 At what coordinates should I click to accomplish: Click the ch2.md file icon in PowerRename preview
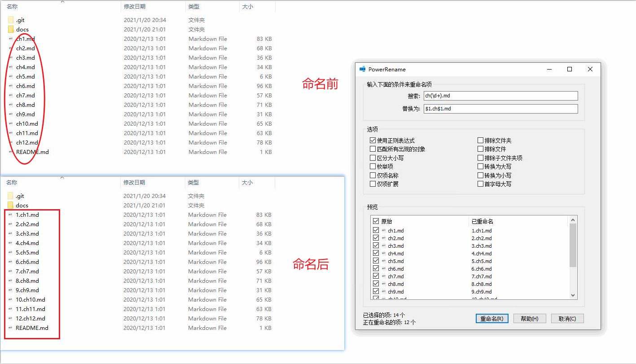coord(384,238)
